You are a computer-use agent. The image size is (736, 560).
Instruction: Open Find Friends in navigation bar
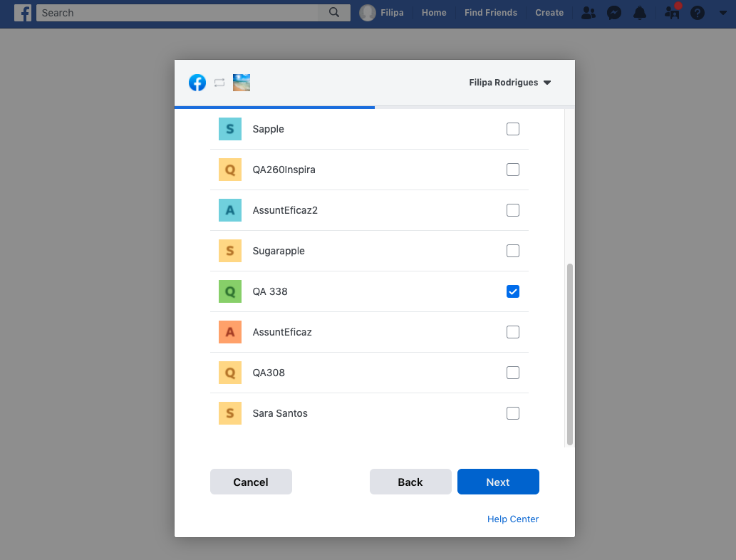pos(491,13)
